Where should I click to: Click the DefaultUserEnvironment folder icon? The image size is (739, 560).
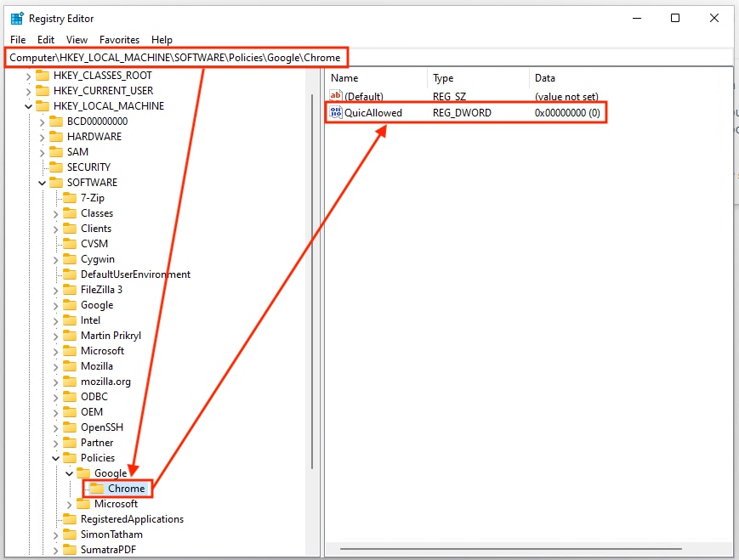click(70, 274)
